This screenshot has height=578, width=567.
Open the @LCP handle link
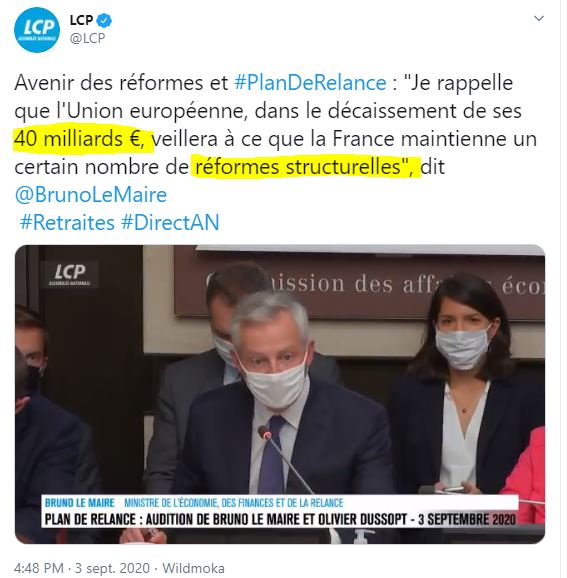click(x=87, y=38)
